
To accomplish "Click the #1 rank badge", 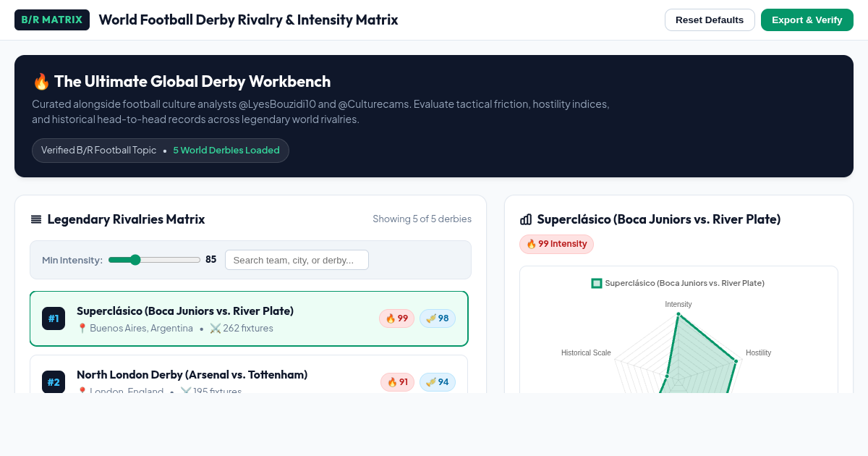I will tap(54, 318).
